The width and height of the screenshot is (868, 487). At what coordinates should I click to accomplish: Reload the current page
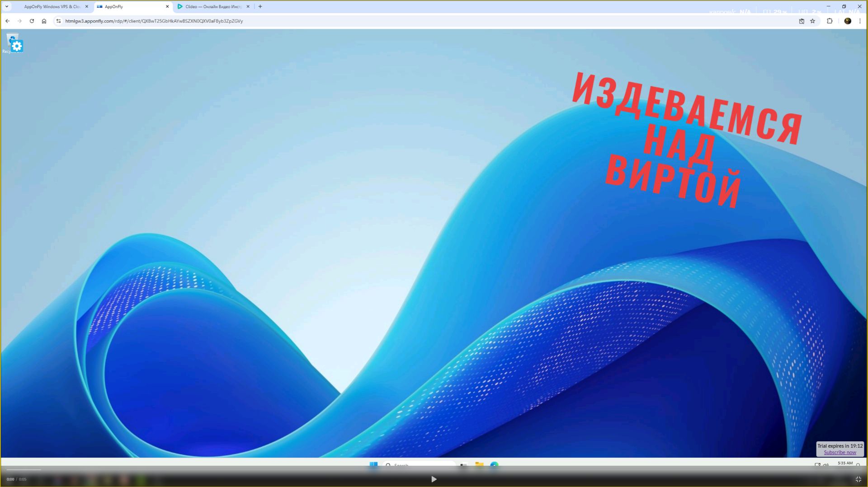click(32, 21)
